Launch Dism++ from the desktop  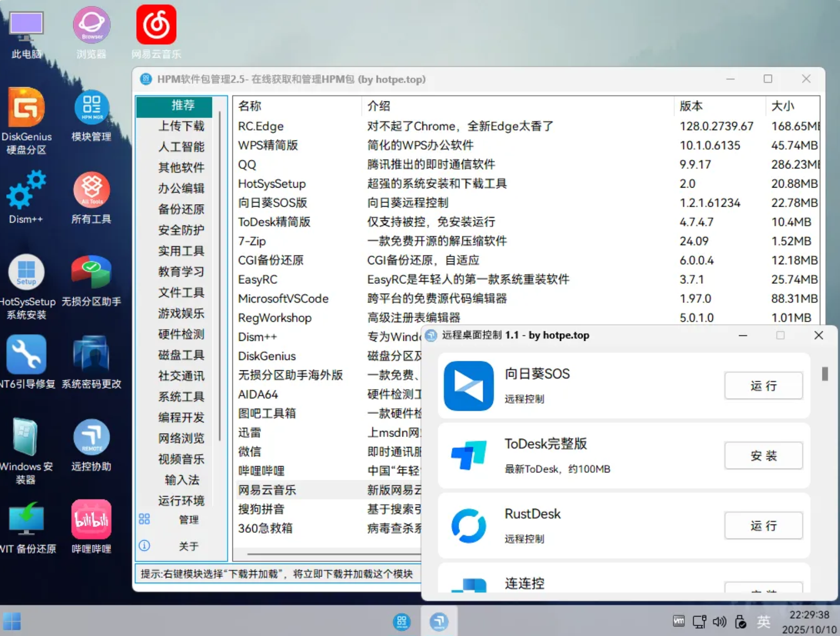coord(26,190)
